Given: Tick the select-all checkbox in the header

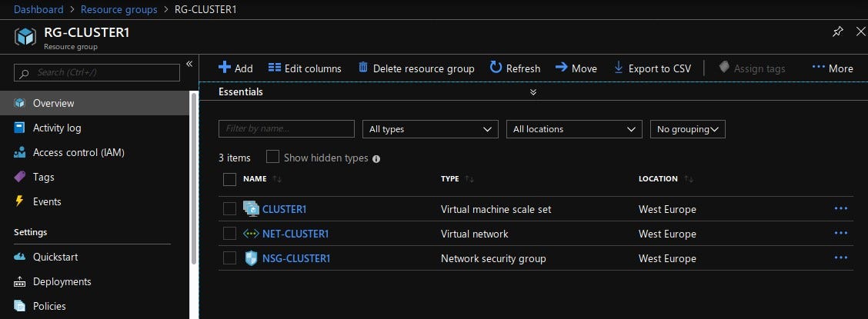Looking at the screenshot, I should coord(230,179).
